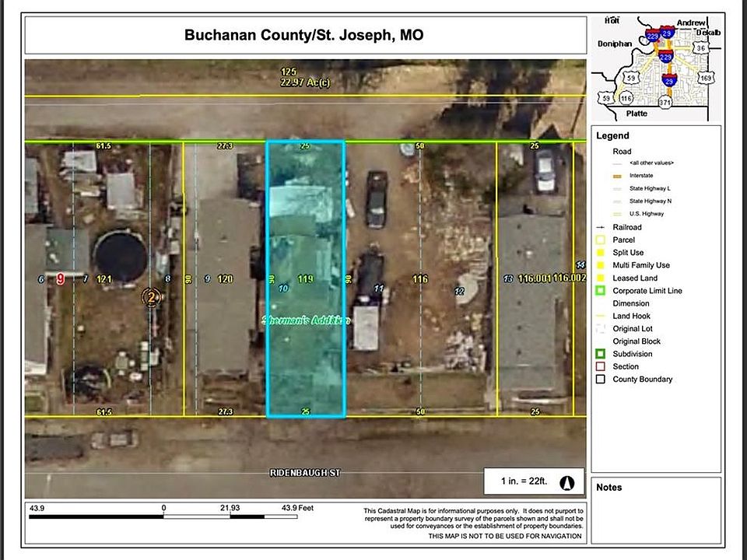This screenshot has width=747, height=560.
Task: Click the County Boundary legend square
Action: pos(601,380)
